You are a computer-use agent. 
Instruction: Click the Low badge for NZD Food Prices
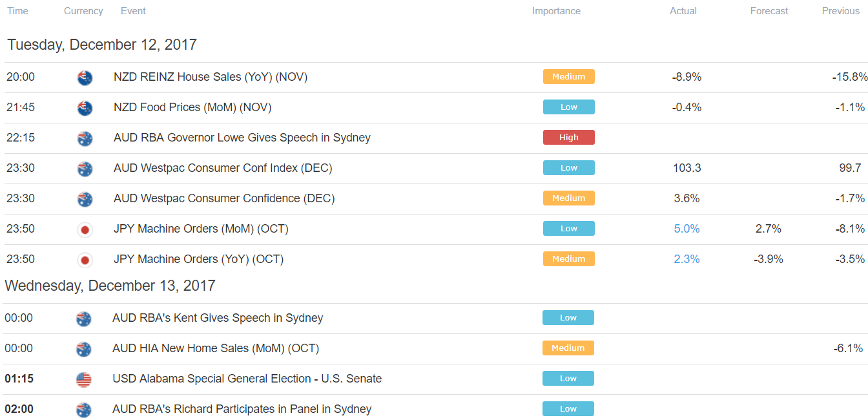(x=569, y=107)
